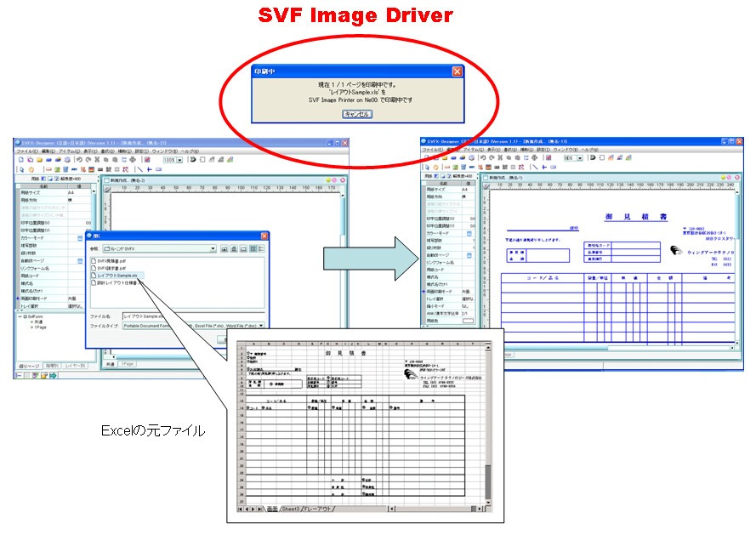Click the vertical scrollbar of the Excel sheet

pos(488,424)
